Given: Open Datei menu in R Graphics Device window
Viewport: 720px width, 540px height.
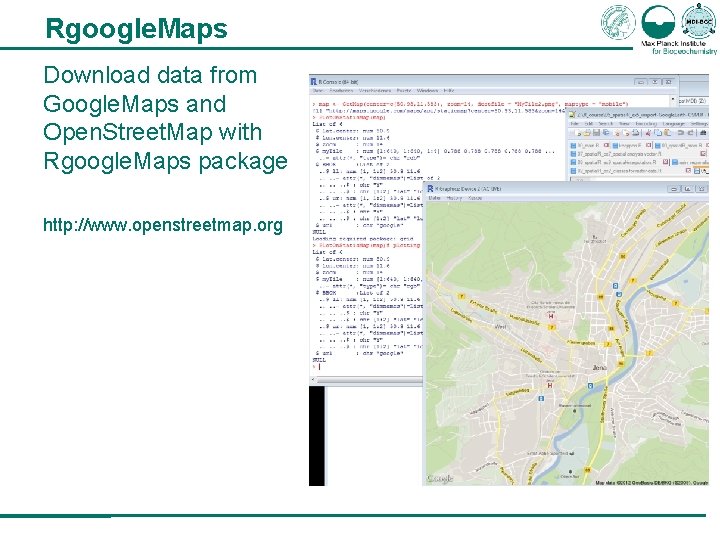Looking at the screenshot, I should [x=434, y=198].
